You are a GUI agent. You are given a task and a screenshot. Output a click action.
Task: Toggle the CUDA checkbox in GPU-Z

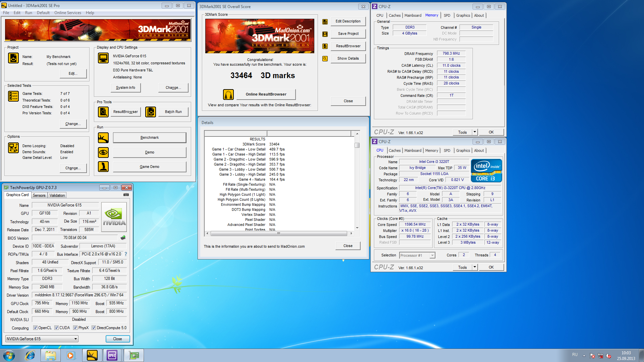[x=56, y=328]
